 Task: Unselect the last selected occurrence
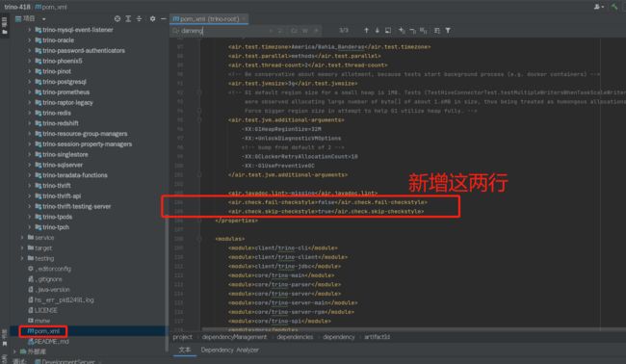click(x=412, y=31)
